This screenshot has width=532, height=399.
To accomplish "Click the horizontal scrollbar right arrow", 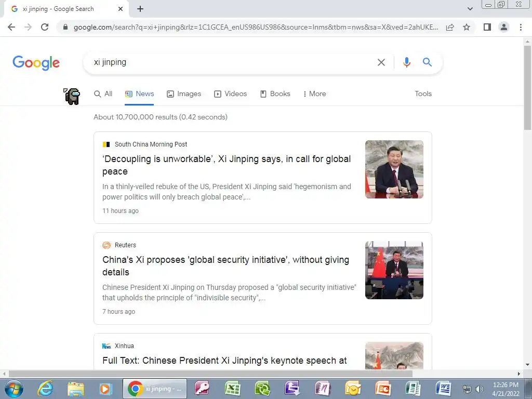I will (518, 374).
